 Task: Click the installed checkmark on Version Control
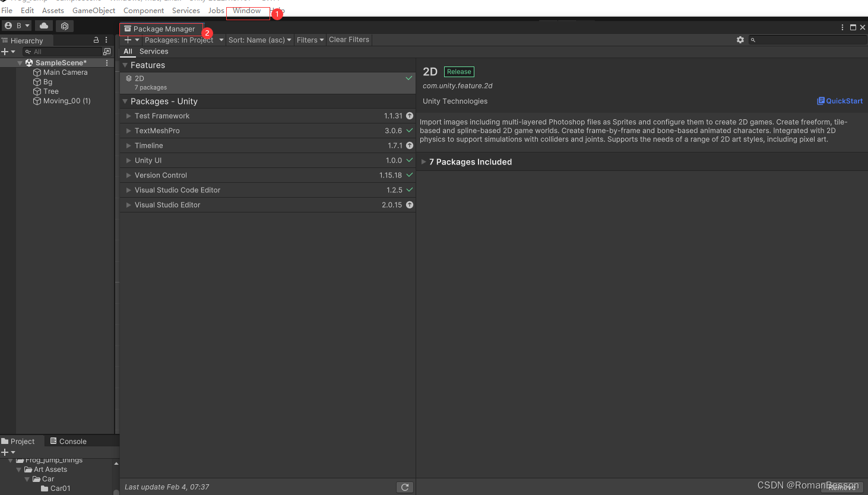point(410,175)
